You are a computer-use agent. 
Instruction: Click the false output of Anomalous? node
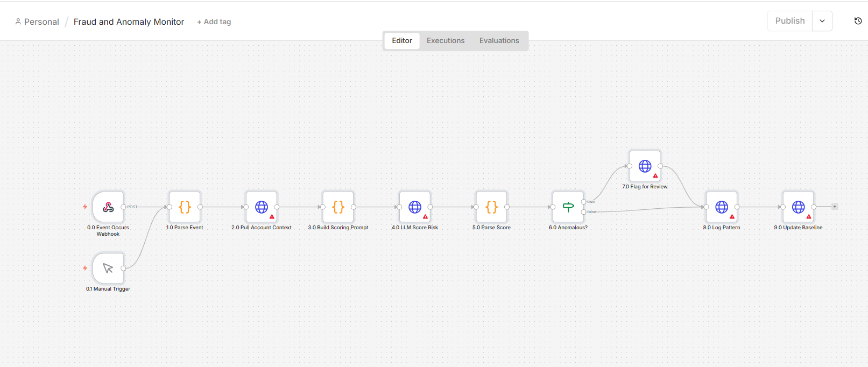click(x=584, y=212)
